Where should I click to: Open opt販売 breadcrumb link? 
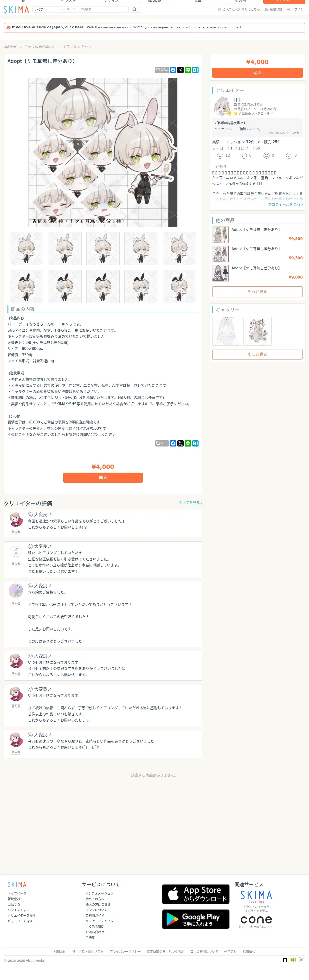10,46
